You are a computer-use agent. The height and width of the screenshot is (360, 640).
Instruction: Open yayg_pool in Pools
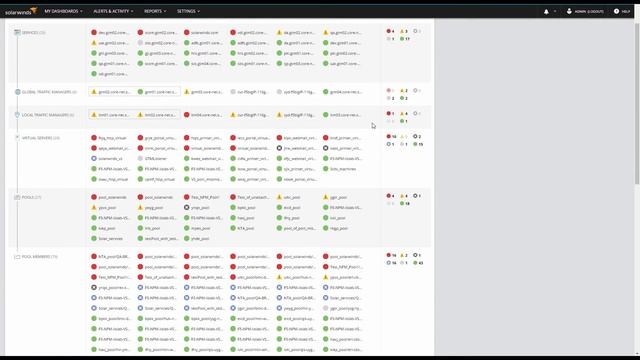click(x=154, y=208)
